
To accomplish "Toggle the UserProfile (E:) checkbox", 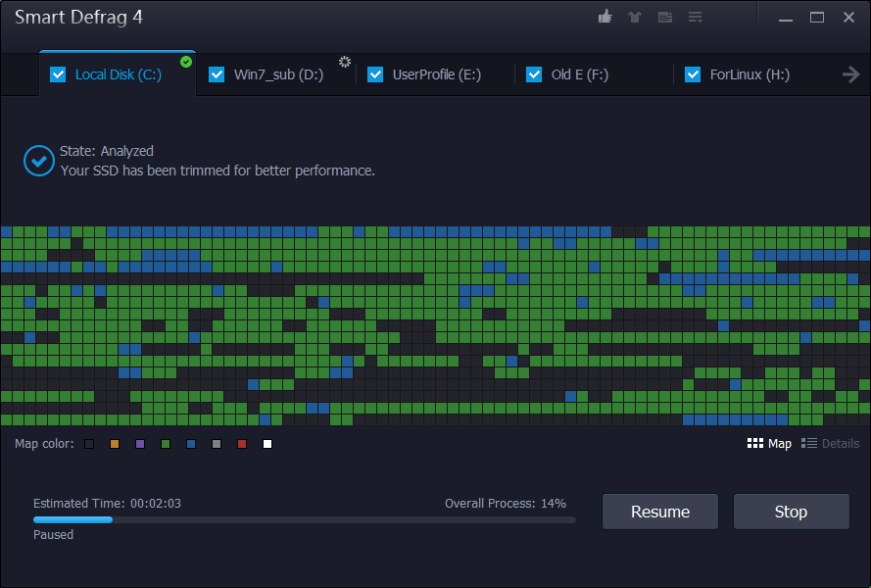I will click(x=375, y=74).
